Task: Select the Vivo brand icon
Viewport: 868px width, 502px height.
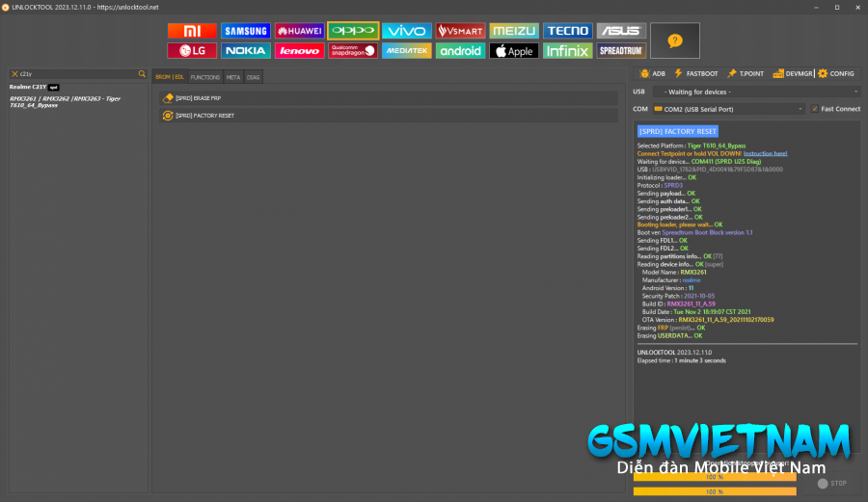Action: pyautogui.click(x=406, y=31)
